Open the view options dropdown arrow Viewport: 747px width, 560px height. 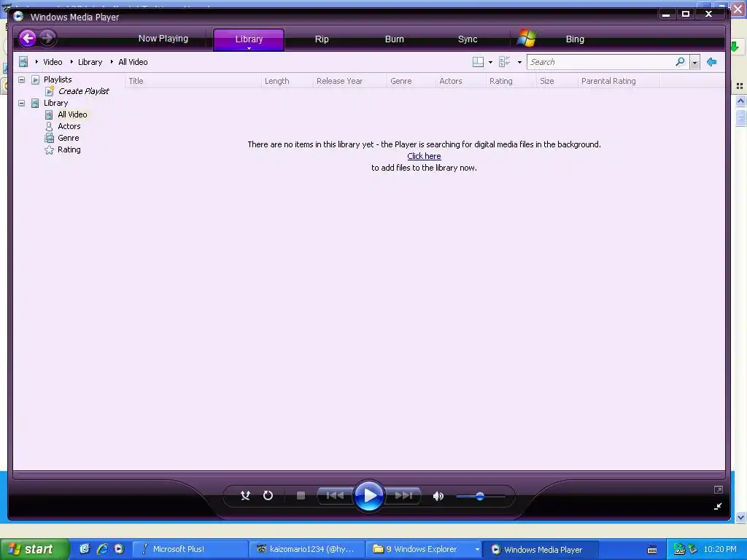519,63
